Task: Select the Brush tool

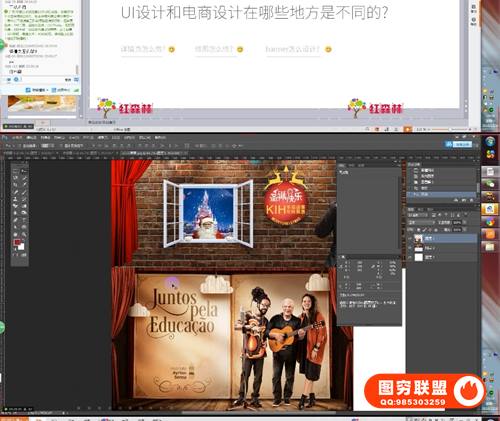Action: pyautogui.click(x=24, y=192)
